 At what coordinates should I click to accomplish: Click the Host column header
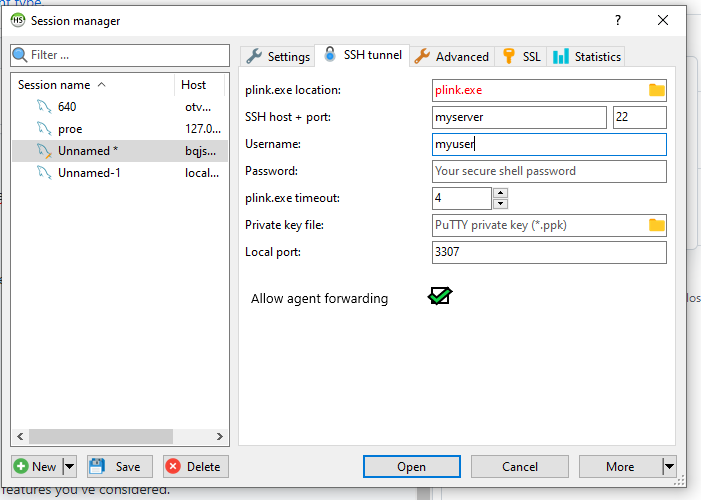pos(199,85)
